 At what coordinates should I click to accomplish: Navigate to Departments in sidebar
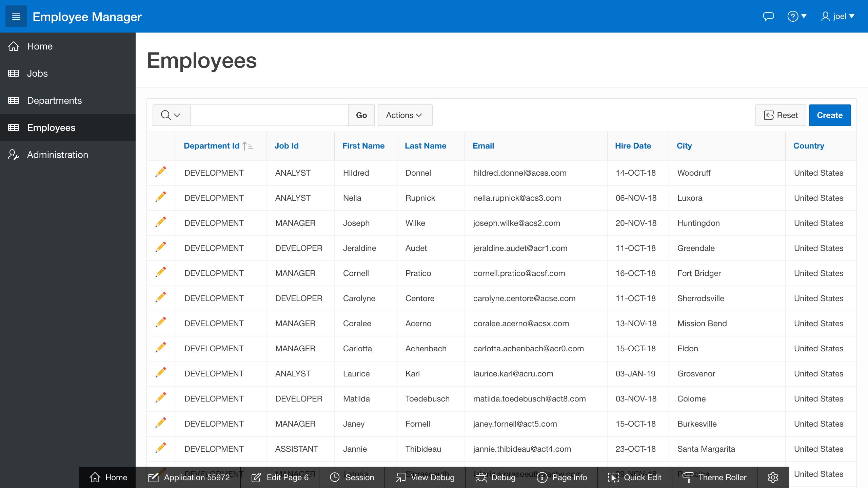54,100
